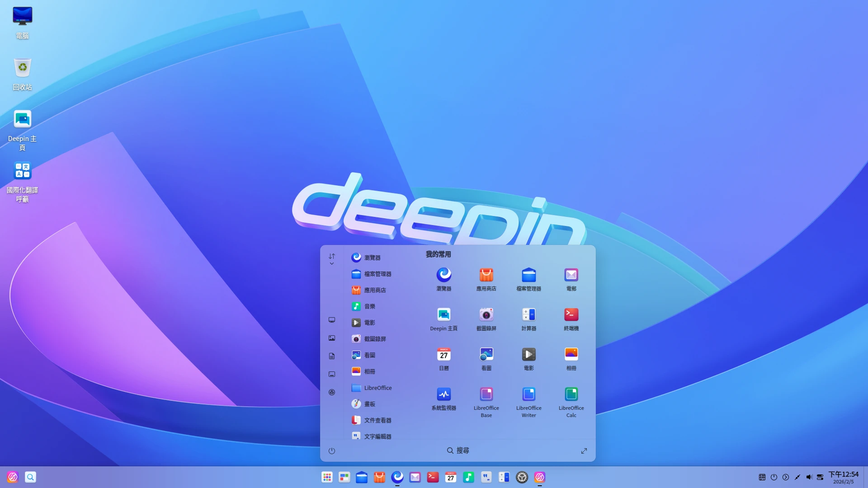
Task: Open control center gear in dock
Action: (x=522, y=477)
